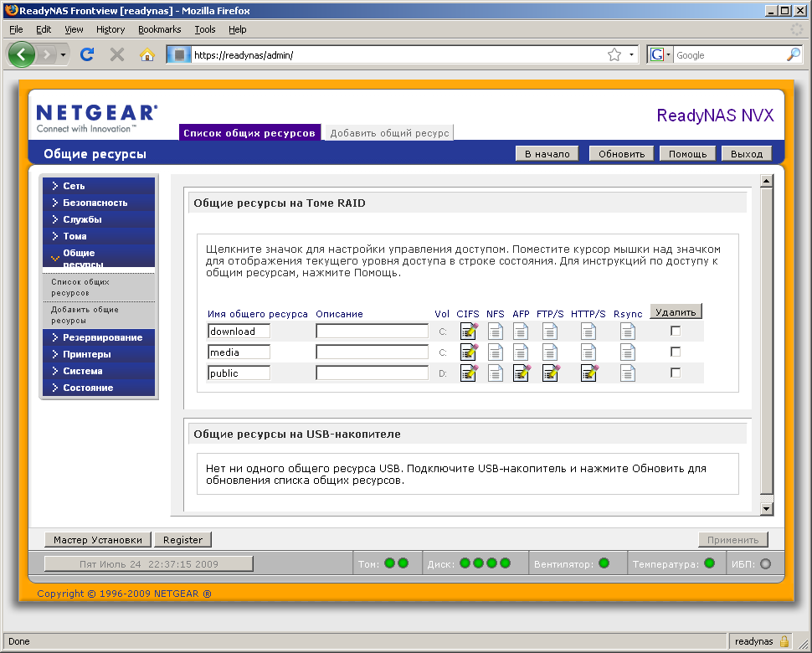812x653 pixels.
Task: Click description field for download share
Action: click(372, 331)
